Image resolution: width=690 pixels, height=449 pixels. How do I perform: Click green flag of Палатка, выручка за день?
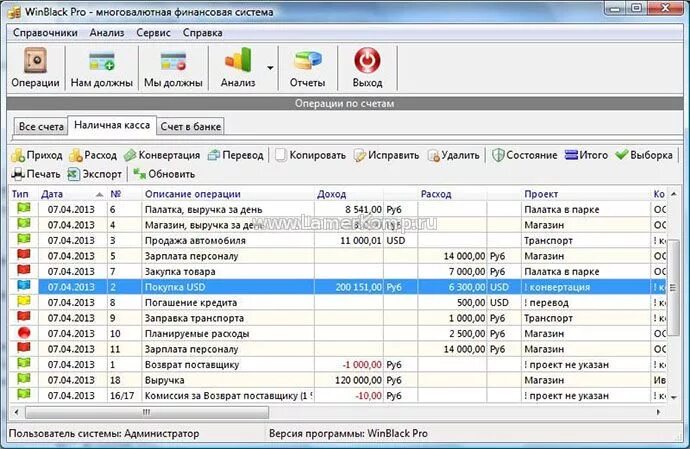[24, 208]
